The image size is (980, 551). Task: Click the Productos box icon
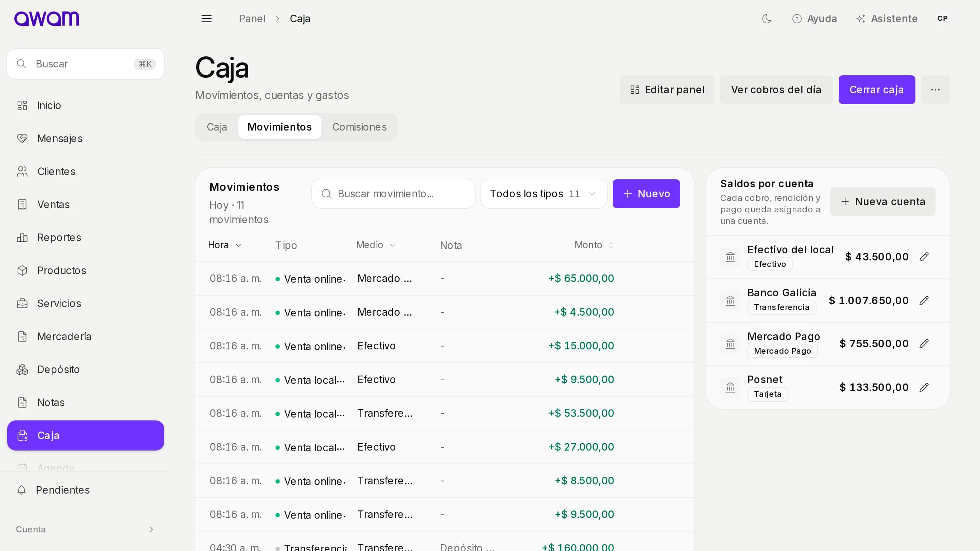point(22,270)
